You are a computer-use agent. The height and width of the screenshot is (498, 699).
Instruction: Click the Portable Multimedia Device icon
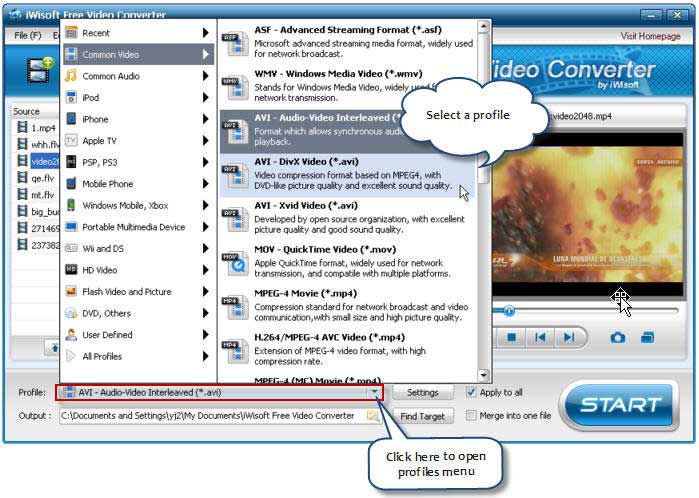[x=71, y=226]
